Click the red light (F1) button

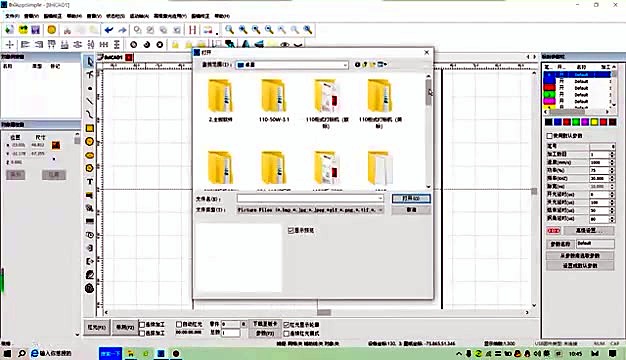(x=96, y=327)
